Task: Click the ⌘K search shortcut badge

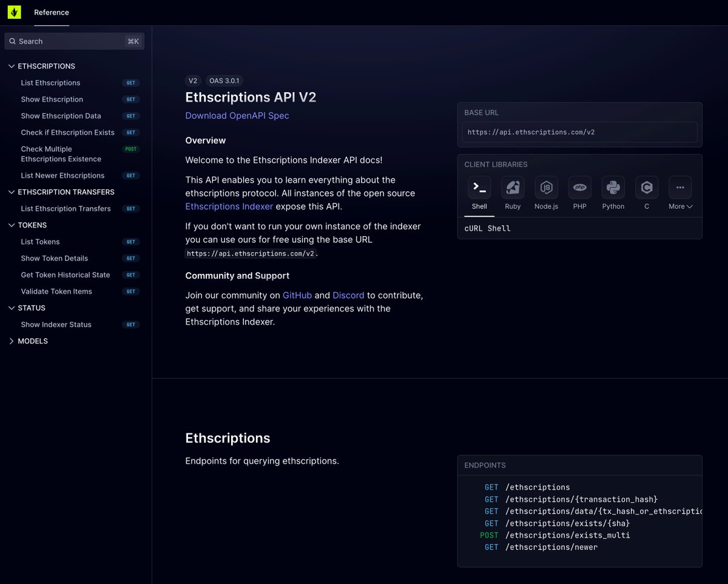Action: (133, 41)
